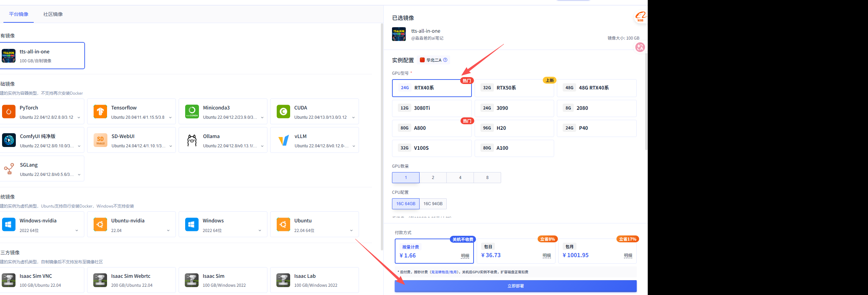Viewport: 868px width, 295px height.
Task: Click the ComfyUI 纯净版 icon
Action: pyautogui.click(x=9, y=140)
